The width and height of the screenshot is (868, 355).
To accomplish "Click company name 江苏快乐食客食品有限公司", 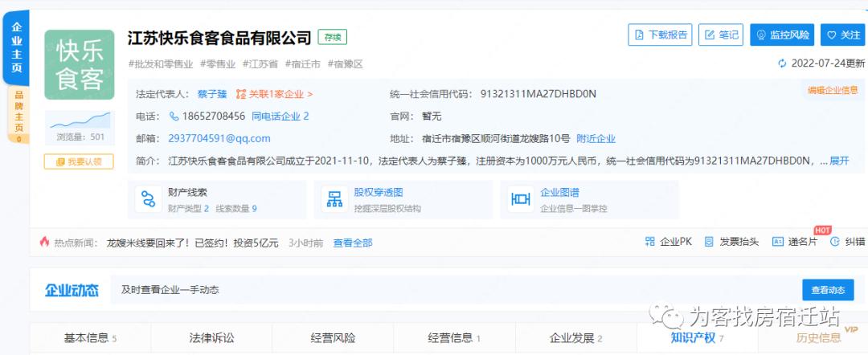I will tap(219, 38).
